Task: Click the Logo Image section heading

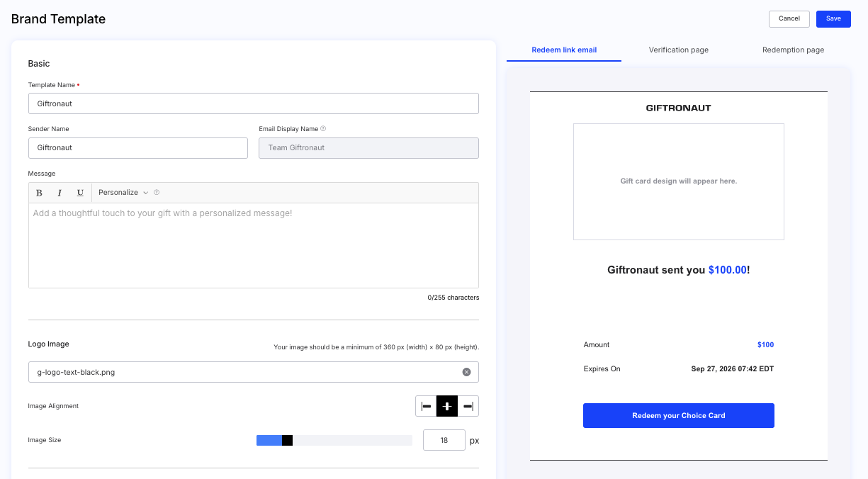Action: coord(49,344)
